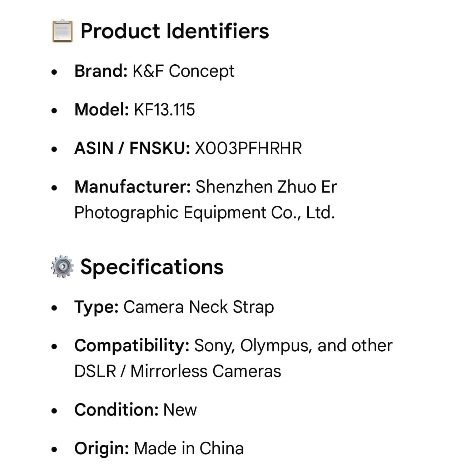
Task: Click Photographic Equipment Co., Ltd. text
Action: (204, 213)
